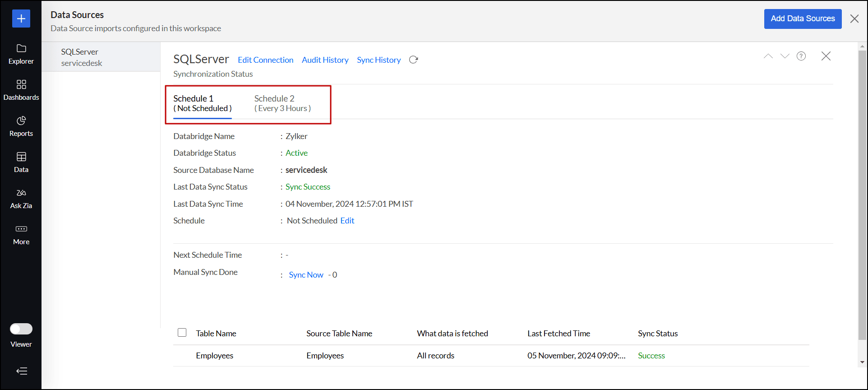Click the Sync Now link
The image size is (868, 390).
click(x=306, y=275)
